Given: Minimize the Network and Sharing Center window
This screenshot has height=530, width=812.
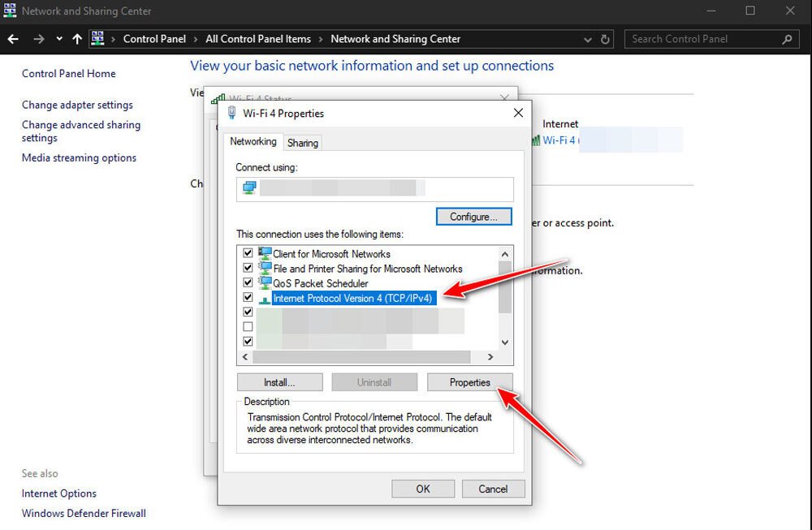Looking at the screenshot, I should [711, 11].
